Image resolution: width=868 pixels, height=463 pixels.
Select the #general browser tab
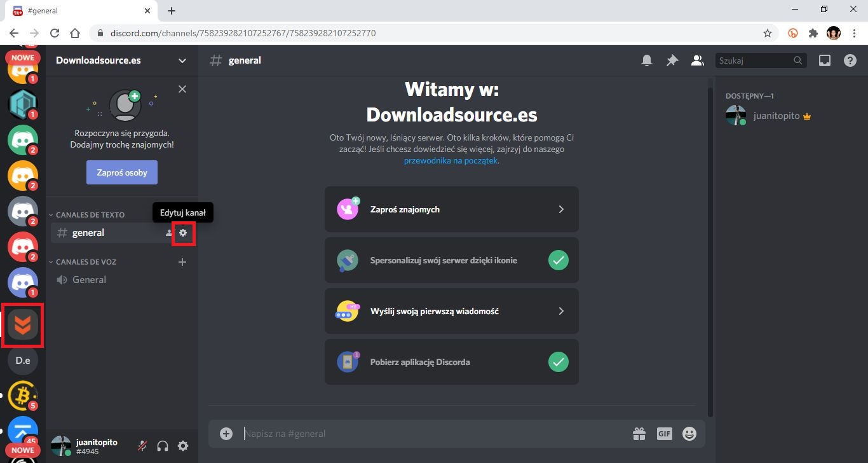83,11
